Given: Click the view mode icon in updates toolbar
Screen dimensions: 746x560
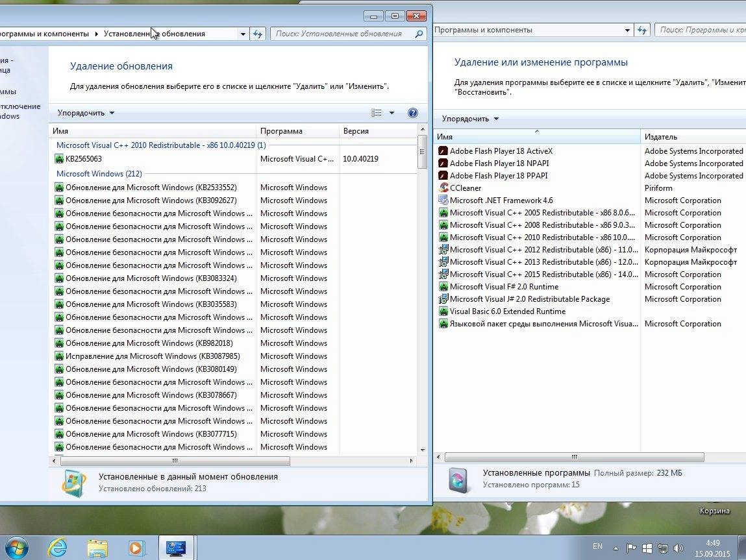Looking at the screenshot, I should click(x=377, y=113).
